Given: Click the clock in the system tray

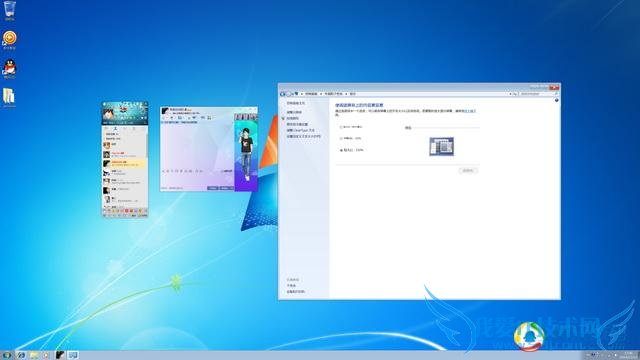Looking at the screenshot, I should (629, 355).
